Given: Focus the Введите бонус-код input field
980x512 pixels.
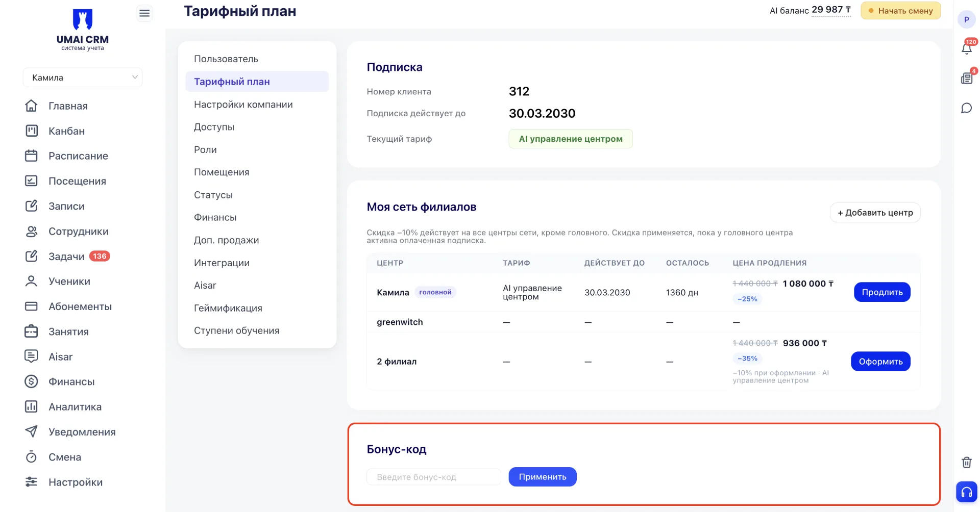Looking at the screenshot, I should tap(434, 477).
